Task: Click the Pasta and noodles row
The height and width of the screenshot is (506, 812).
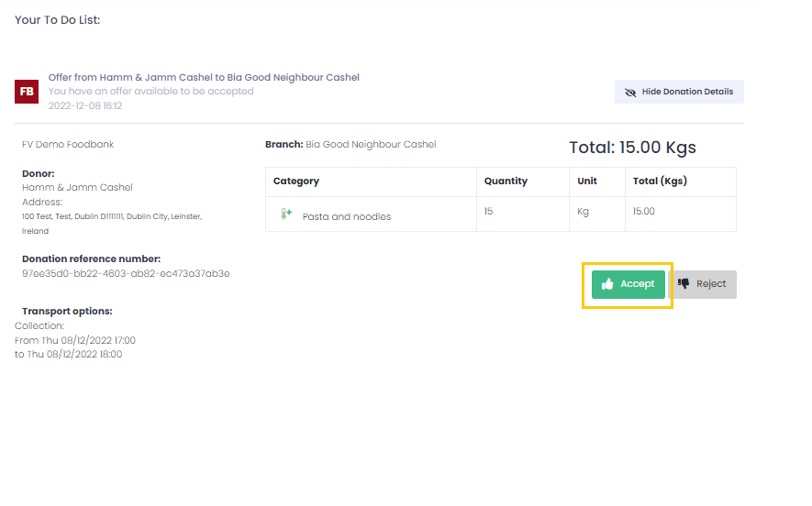Action: [x=501, y=214]
